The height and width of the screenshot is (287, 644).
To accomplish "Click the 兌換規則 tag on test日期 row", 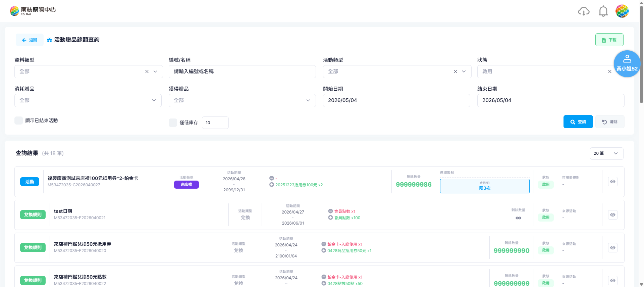I will (x=33, y=215).
